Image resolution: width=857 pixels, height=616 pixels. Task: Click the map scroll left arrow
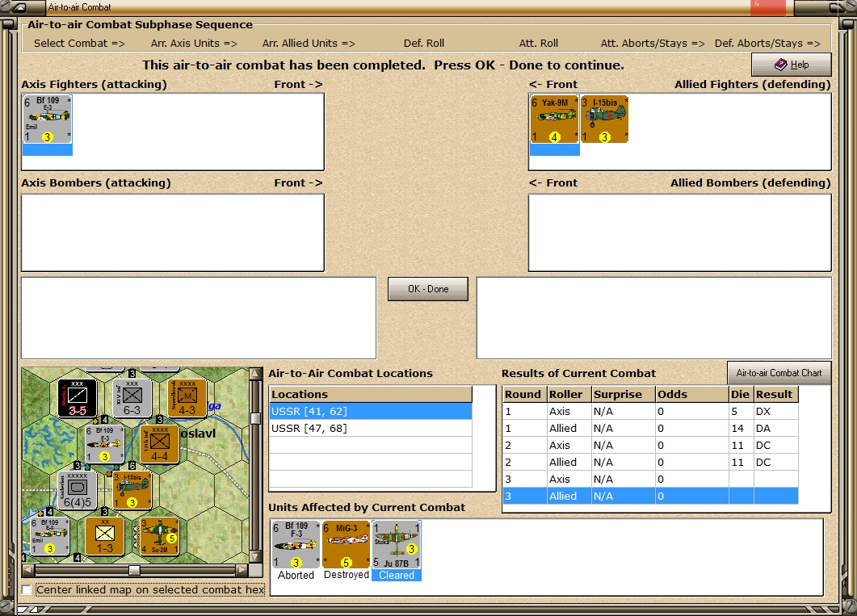(x=28, y=570)
